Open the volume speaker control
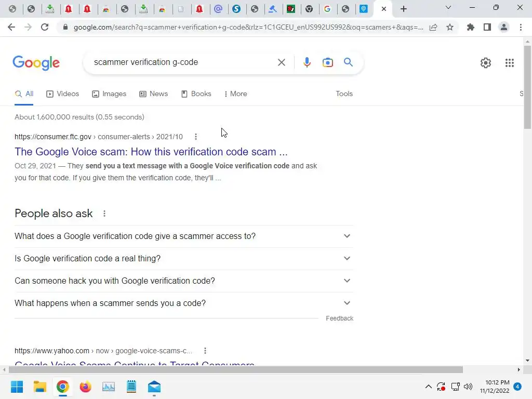532x399 pixels. point(468,387)
